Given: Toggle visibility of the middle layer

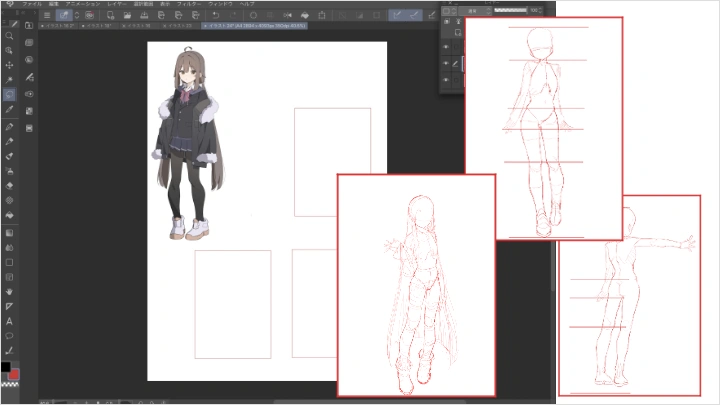Looking at the screenshot, I should (446, 61).
